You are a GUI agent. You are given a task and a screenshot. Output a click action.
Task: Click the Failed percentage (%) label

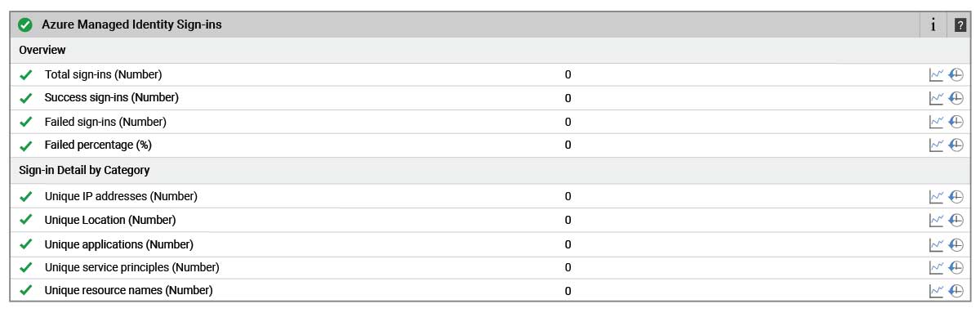(x=98, y=145)
